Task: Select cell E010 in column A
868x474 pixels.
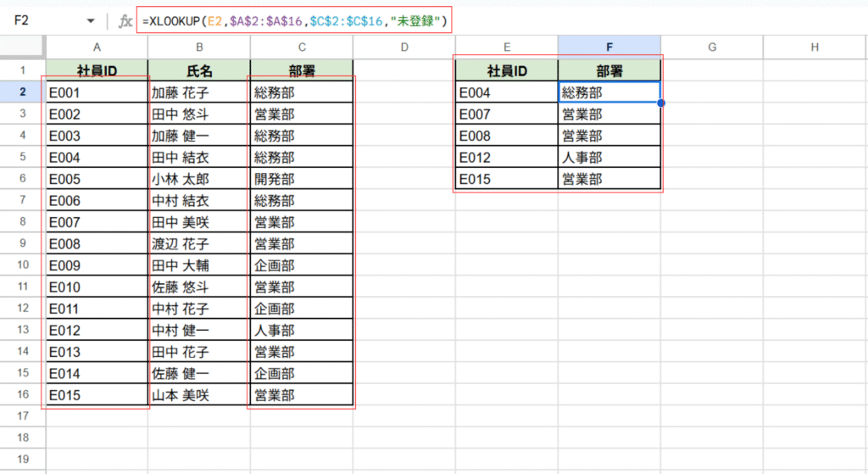Action: click(97, 287)
